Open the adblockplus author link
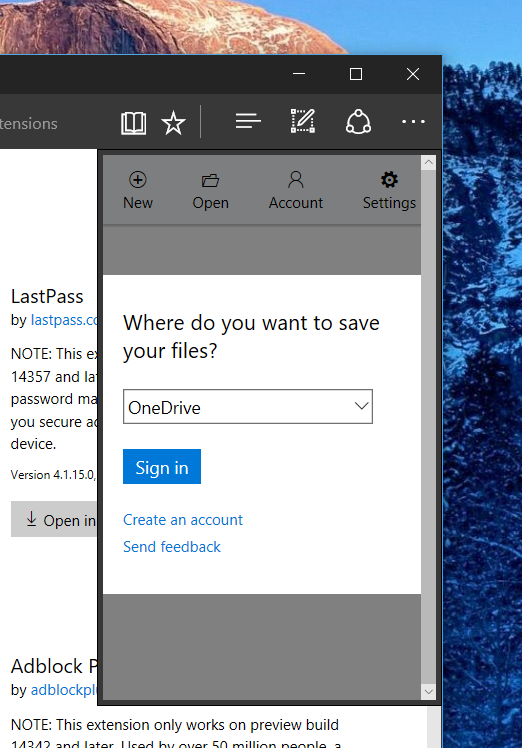Image resolution: width=522 pixels, height=748 pixels. coord(64,690)
